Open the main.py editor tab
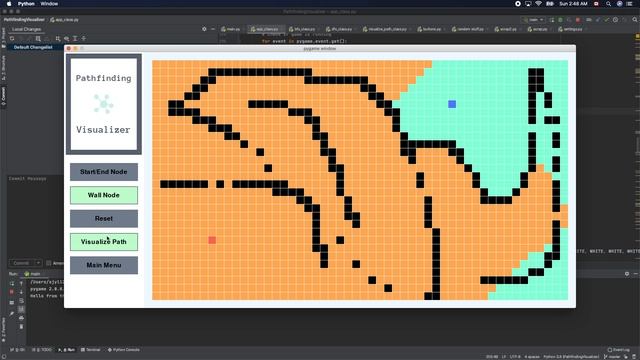 point(231,29)
